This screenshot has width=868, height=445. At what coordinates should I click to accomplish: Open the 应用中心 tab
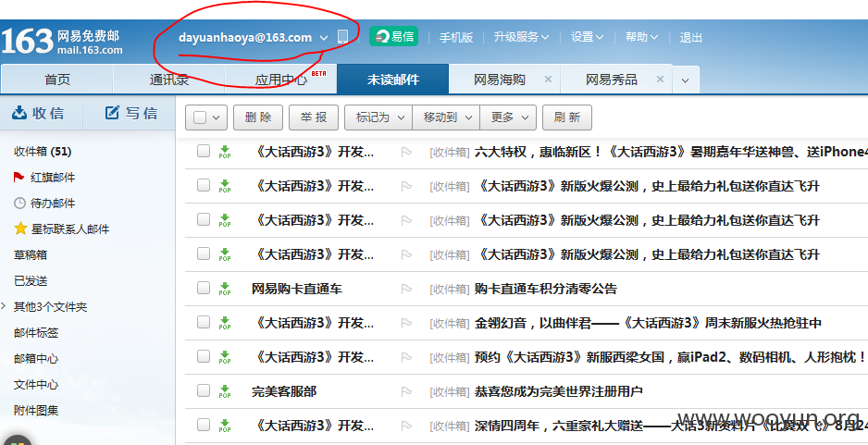[280, 80]
